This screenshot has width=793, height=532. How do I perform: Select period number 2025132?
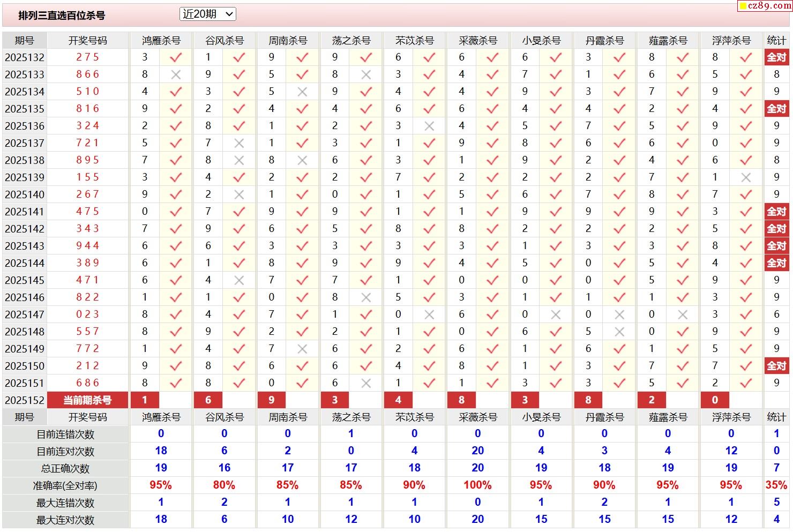point(25,57)
